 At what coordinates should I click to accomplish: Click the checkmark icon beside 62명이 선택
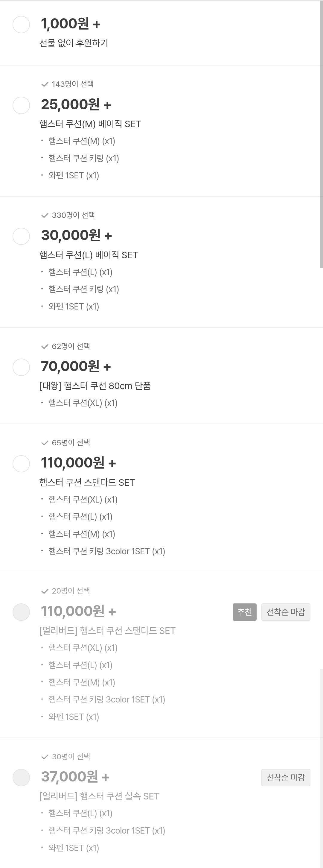coord(45,346)
